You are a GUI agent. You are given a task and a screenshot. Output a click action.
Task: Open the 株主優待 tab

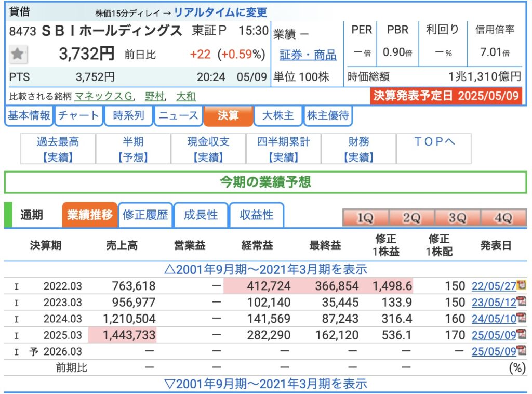(328, 116)
